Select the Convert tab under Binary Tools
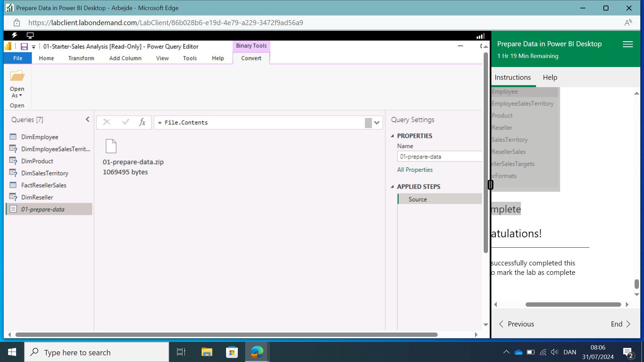This screenshot has width=644, height=362. pyautogui.click(x=251, y=58)
